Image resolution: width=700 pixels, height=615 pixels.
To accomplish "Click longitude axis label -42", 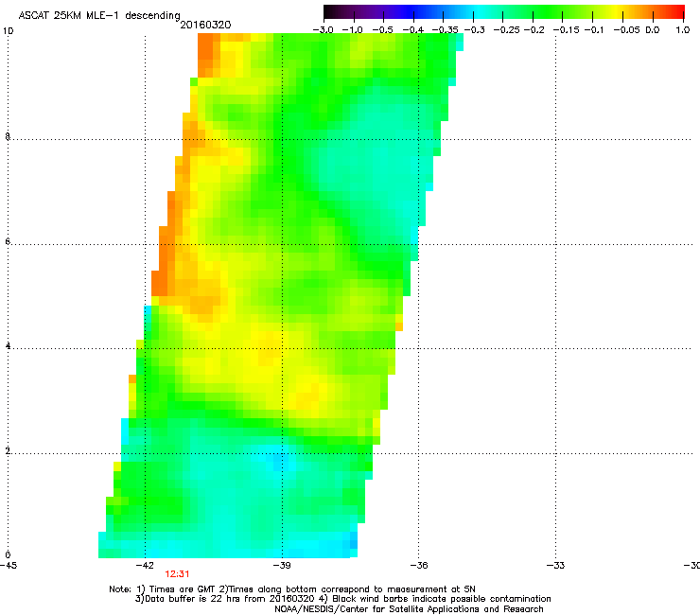I will [144, 566].
